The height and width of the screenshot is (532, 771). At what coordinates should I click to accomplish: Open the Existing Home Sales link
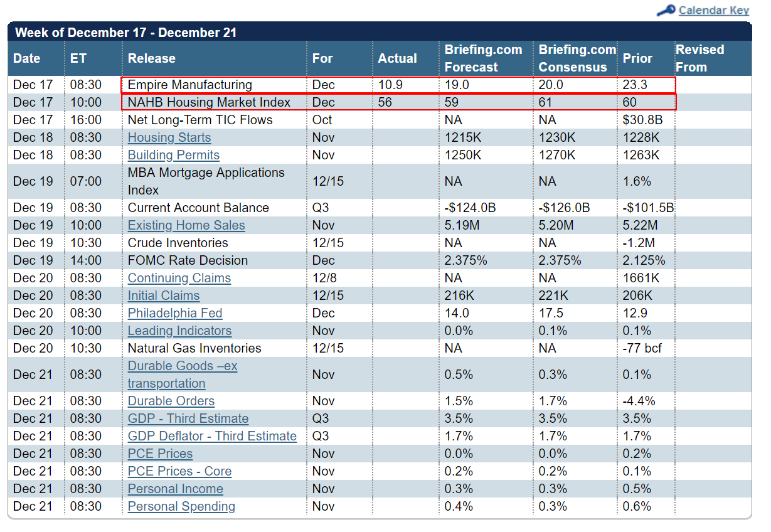(186, 225)
